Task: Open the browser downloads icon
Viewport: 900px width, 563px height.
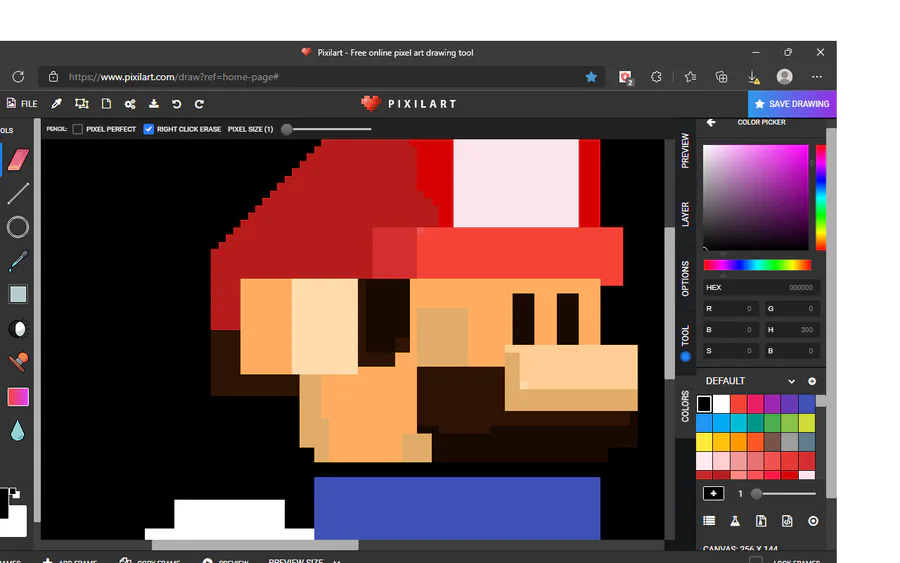Action: [x=753, y=77]
